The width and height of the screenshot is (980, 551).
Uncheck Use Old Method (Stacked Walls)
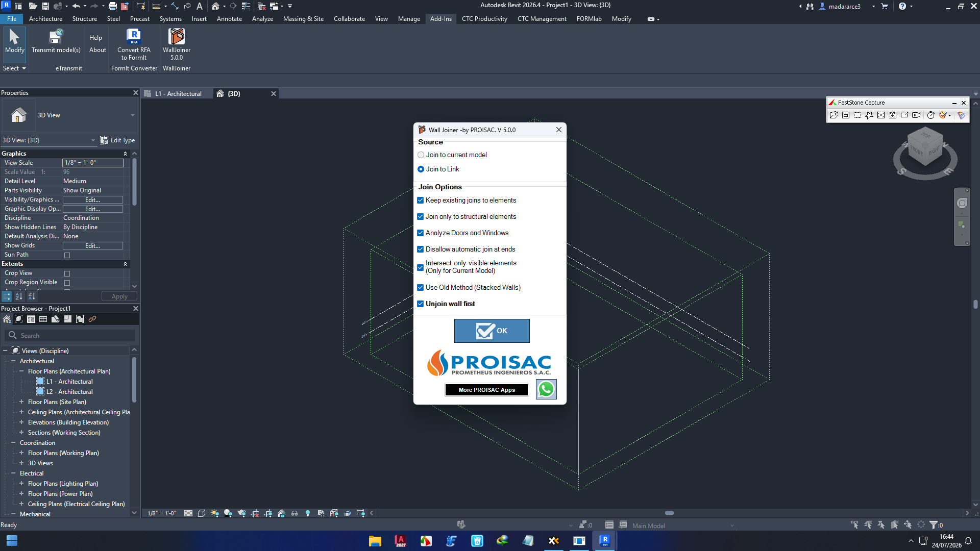tap(421, 288)
